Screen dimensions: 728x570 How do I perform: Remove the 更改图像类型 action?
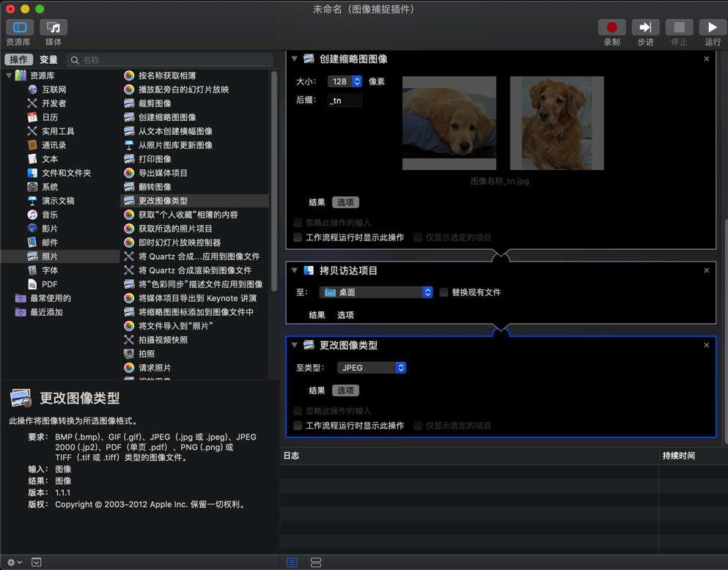point(706,345)
